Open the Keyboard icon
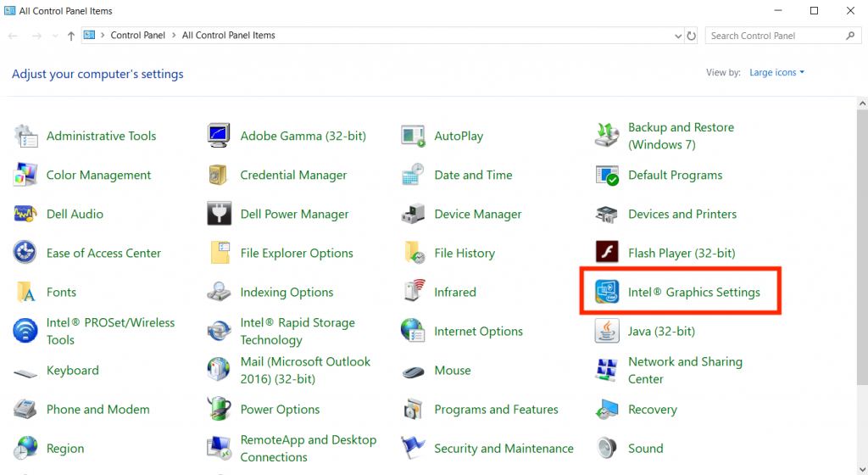 tap(25, 372)
